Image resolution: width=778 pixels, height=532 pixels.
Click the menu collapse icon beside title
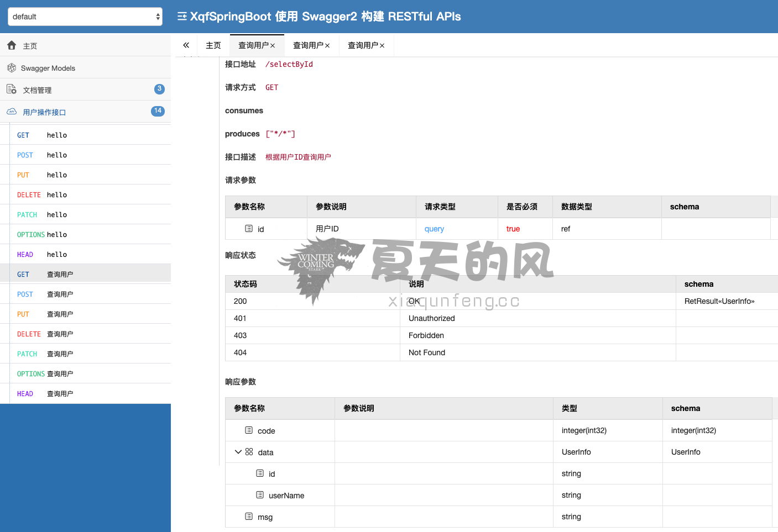point(182,17)
